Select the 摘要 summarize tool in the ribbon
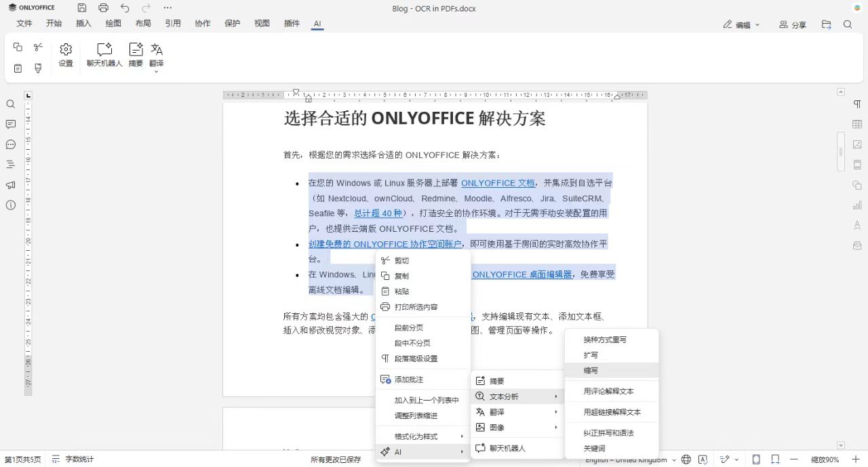Image resolution: width=868 pixels, height=467 pixels. 135,54
